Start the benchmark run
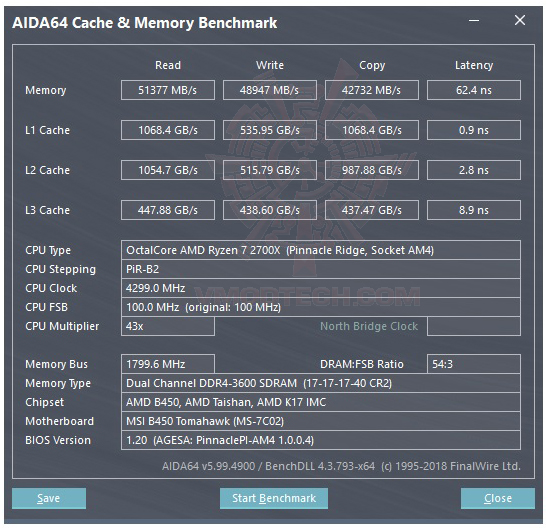This screenshot has height=528, width=549. (x=274, y=498)
